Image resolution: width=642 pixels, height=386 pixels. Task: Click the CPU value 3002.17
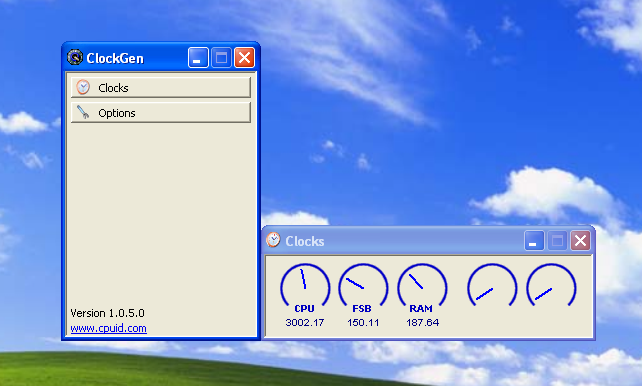pyautogui.click(x=305, y=323)
